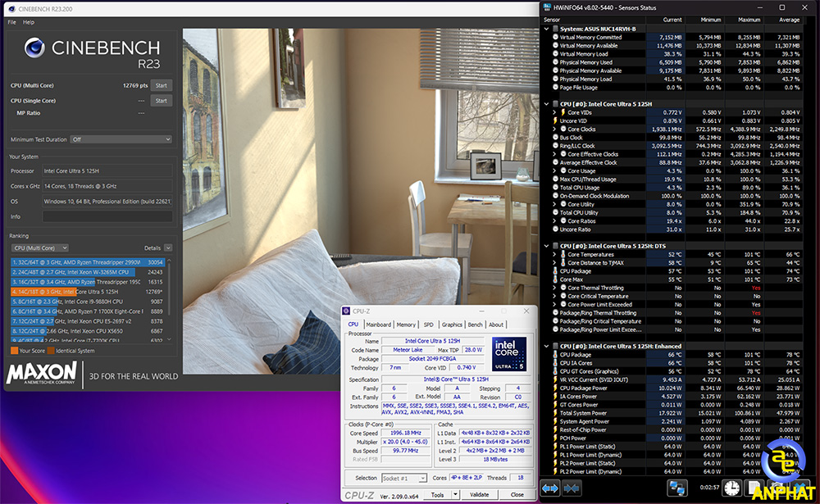Click the Cinebench title bar app icon
820x504 pixels.
pyautogui.click(x=12, y=9)
